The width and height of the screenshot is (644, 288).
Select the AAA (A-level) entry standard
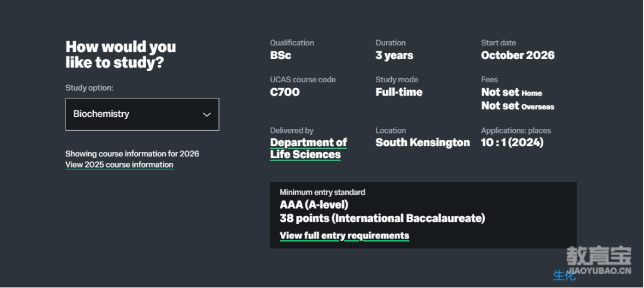point(314,204)
